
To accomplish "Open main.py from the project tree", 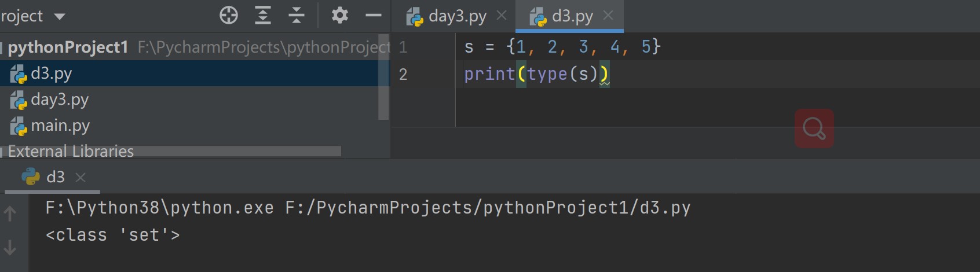I will (x=60, y=126).
